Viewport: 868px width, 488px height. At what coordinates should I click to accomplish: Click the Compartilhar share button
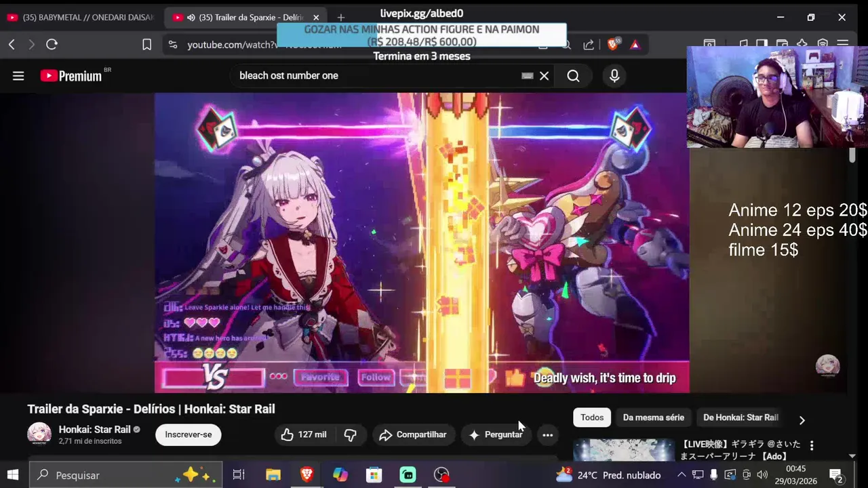(x=413, y=434)
